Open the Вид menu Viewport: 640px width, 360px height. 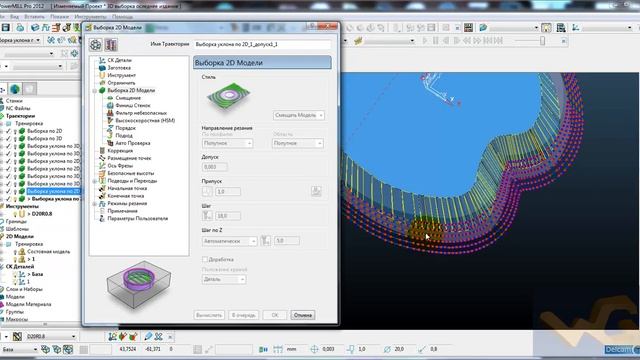pyautogui.click(x=15, y=17)
